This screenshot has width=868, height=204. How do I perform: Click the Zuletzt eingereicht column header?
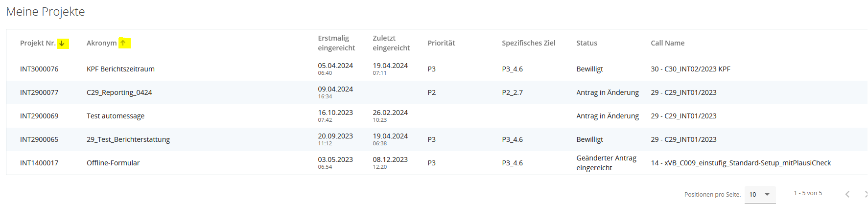[391, 43]
